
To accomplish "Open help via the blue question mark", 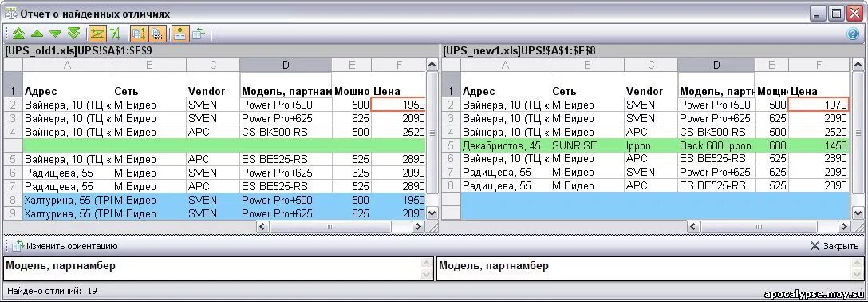I will (x=853, y=34).
